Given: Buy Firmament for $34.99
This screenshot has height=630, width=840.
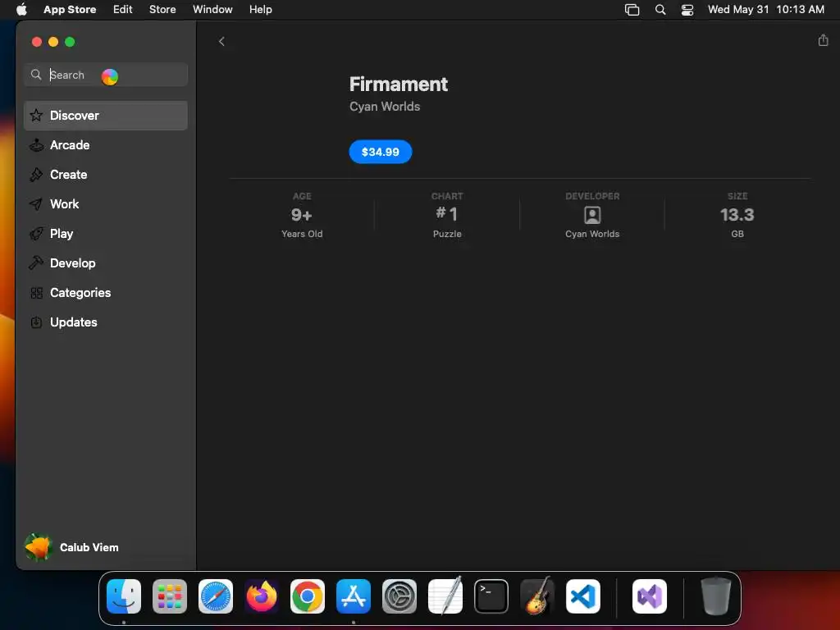Looking at the screenshot, I should [x=381, y=152].
